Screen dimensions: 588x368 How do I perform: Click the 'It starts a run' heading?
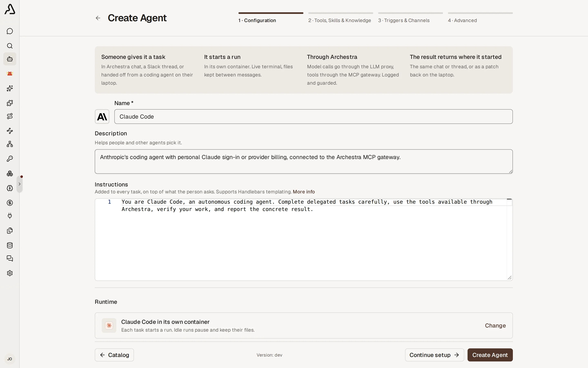(x=222, y=57)
